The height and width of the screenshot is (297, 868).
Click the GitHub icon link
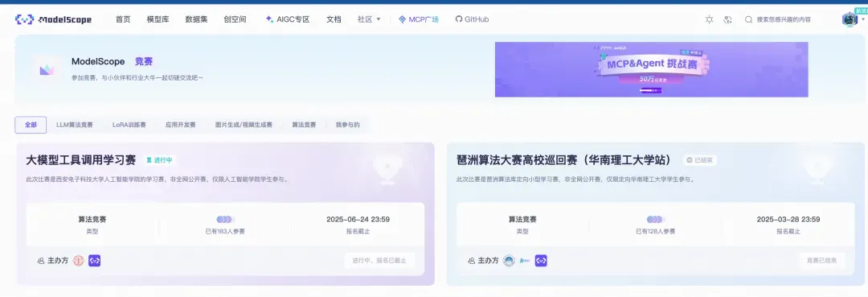tap(458, 19)
